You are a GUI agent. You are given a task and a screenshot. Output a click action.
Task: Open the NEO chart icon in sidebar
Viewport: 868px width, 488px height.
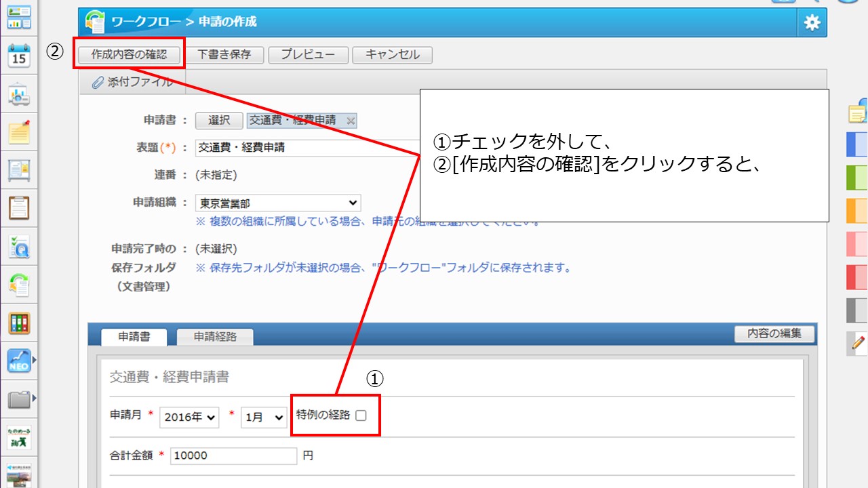tap(19, 361)
